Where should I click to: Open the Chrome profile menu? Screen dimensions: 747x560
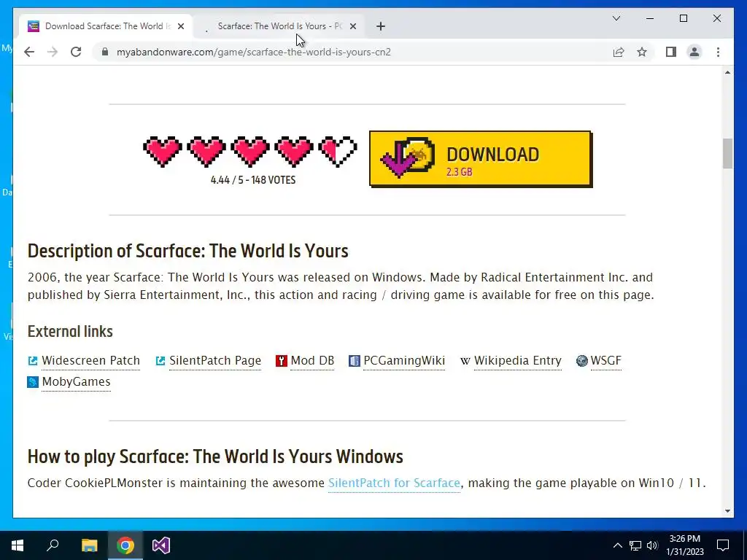(x=694, y=52)
